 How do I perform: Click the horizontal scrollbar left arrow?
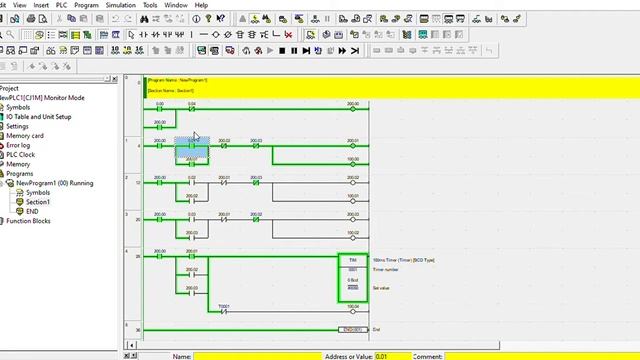pyautogui.click(x=131, y=345)
